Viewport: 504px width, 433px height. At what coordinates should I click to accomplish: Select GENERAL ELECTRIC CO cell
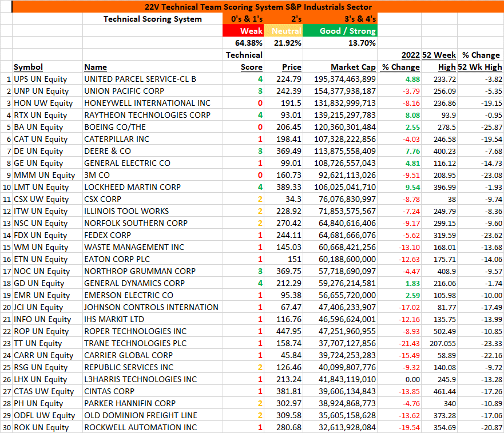click(152, 163)
